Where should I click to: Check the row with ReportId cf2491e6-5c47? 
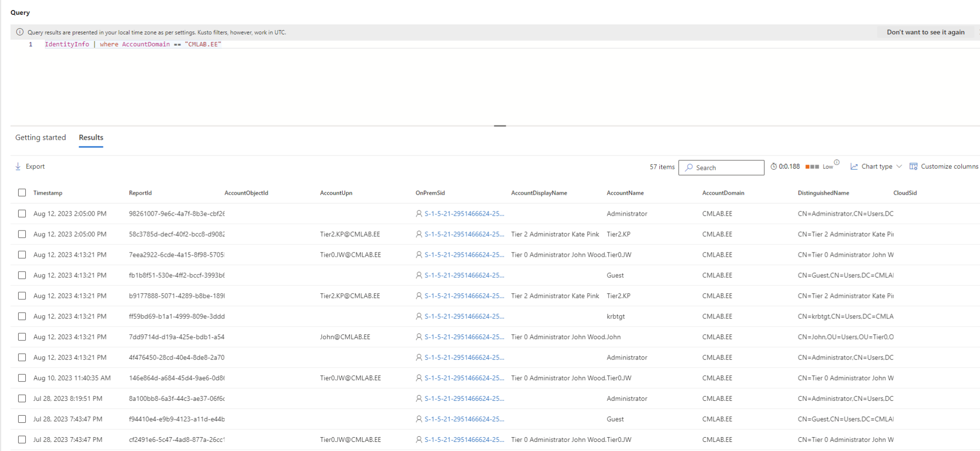coord(22,440)
